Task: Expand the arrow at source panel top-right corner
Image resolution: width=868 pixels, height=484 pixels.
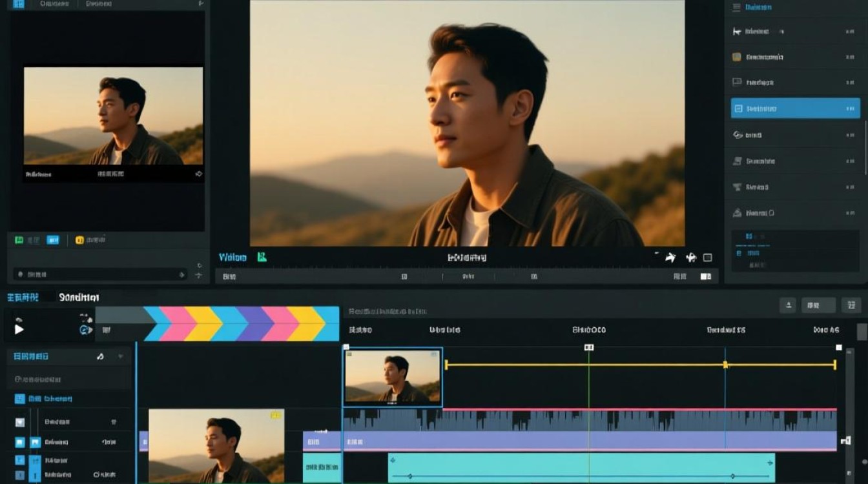Action: click(200, 4)
